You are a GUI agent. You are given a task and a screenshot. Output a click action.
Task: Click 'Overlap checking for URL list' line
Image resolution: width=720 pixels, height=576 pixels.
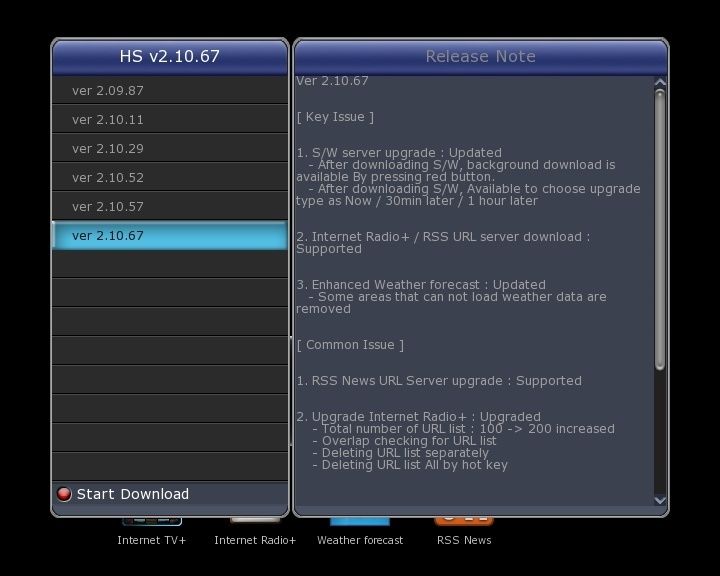[405, 441]
